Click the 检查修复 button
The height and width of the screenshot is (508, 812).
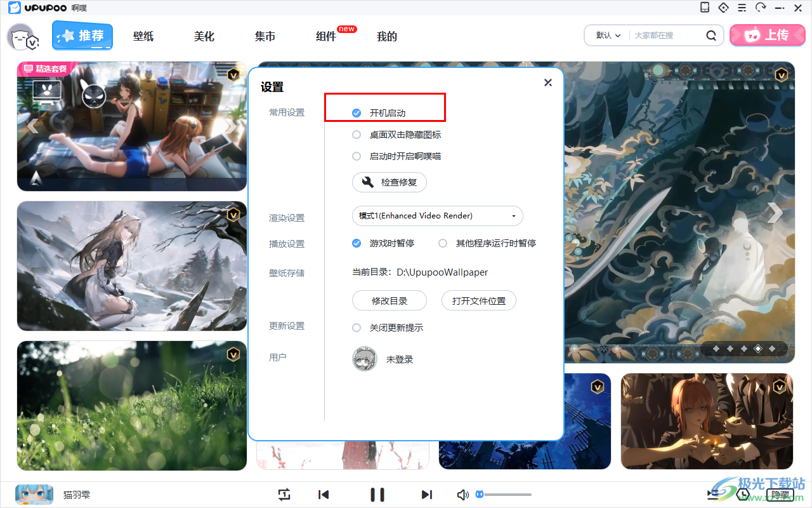(390, 182)
